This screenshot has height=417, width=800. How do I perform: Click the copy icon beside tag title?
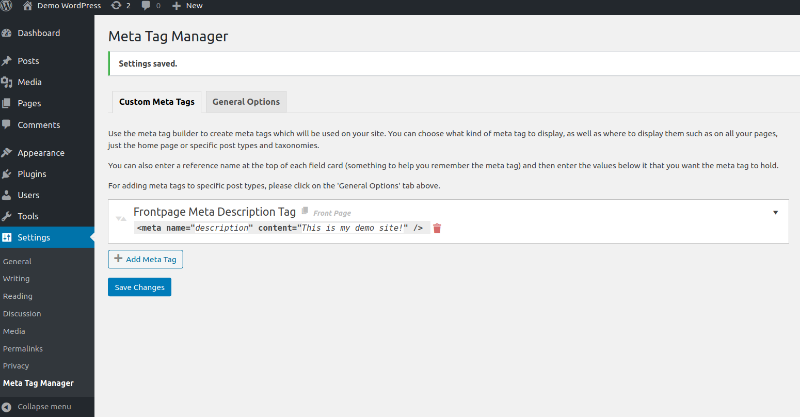[305, 211]
